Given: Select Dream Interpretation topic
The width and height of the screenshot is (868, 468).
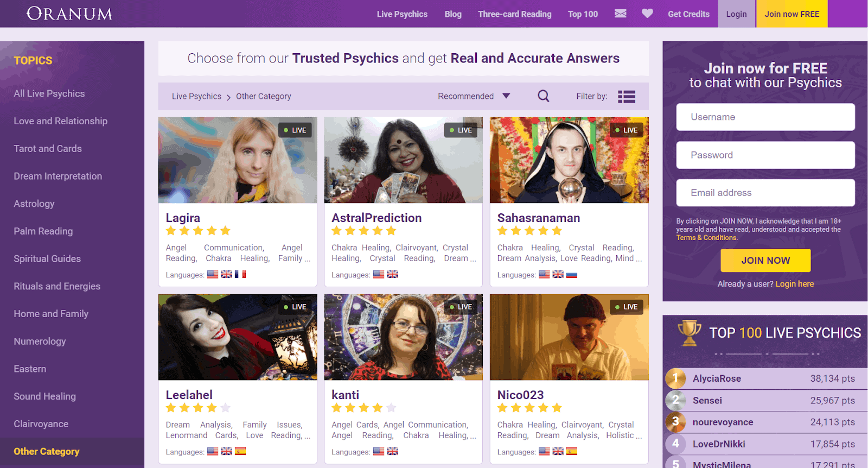Looking at the screenshot, I should point(58,176).
